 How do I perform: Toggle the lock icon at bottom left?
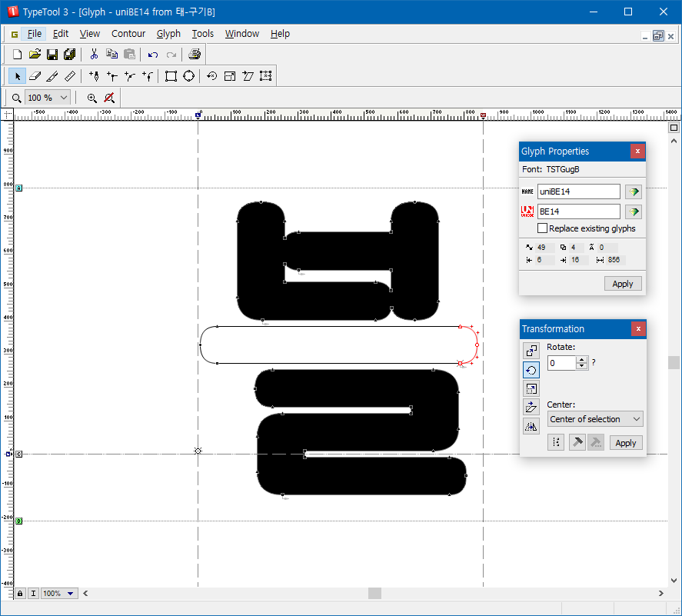[20, 594]
